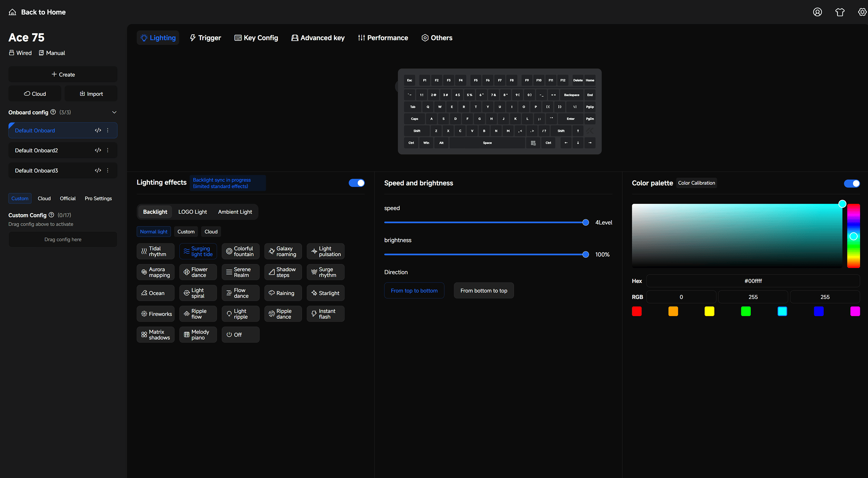This screenshot has height=478, width=868.
Task: Click the Esc key on keyboard preview
Action: tap(410, 80)
